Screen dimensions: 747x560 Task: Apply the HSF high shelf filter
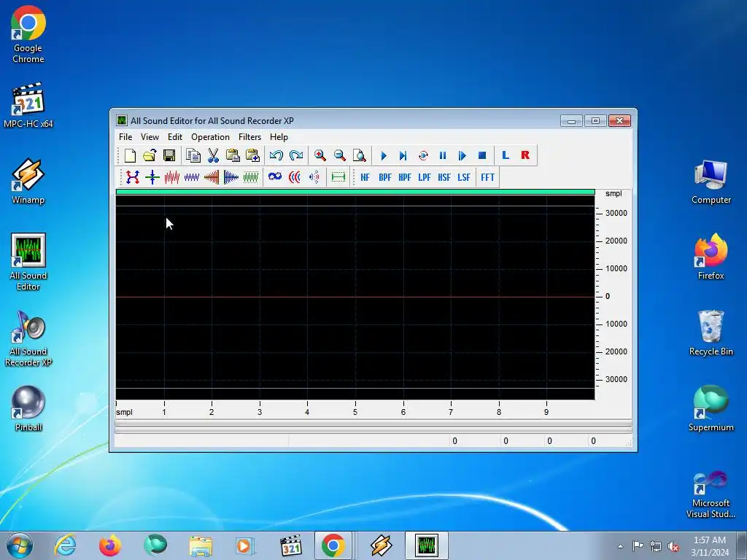tap(444, 177)
